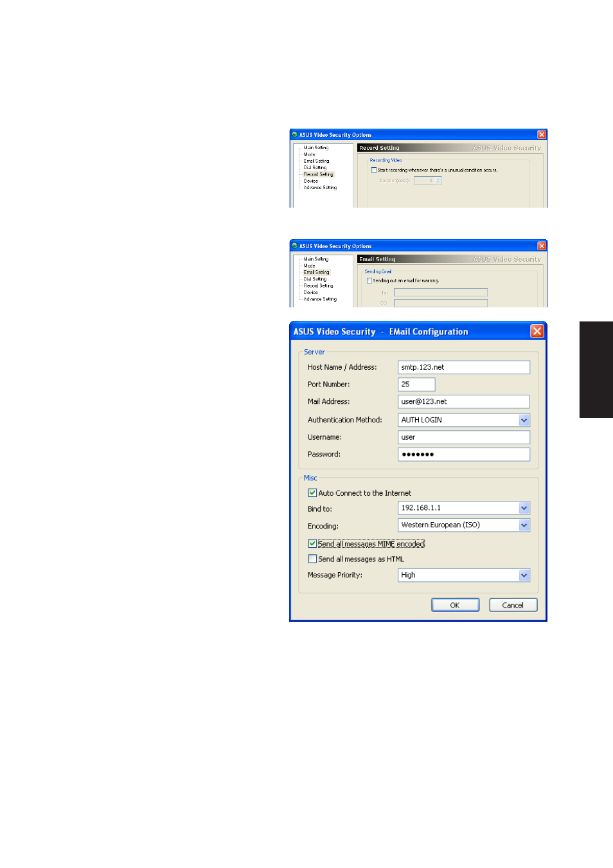
Task: Toggle Auto Connect to the Internet checkbox
Action: point(312,493)
